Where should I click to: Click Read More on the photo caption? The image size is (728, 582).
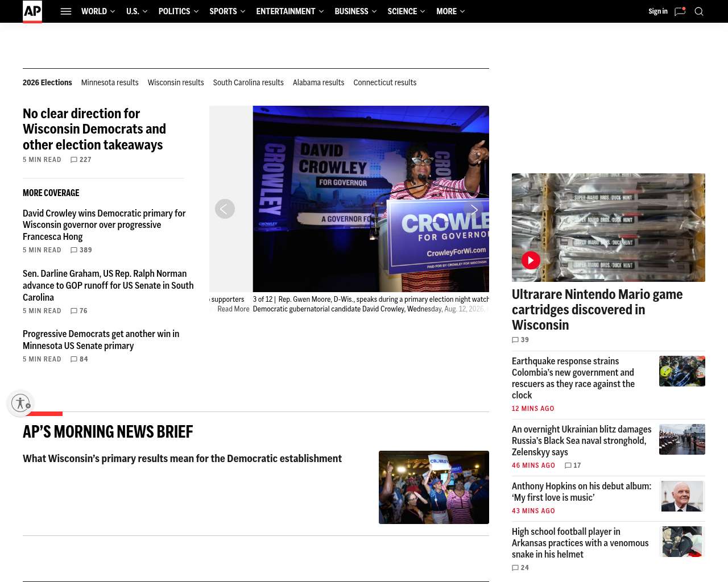tap(233, 309)
